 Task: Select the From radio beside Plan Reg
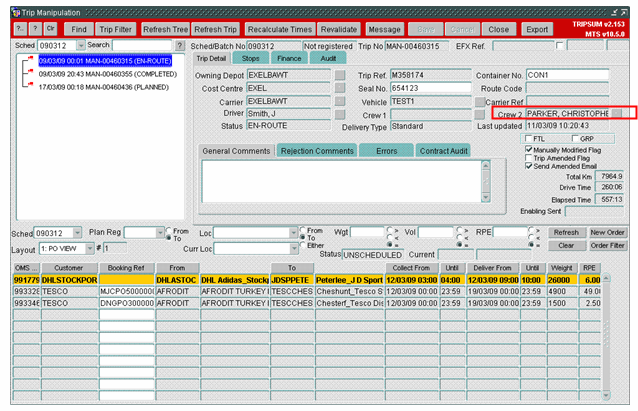[x=168, y=231]
